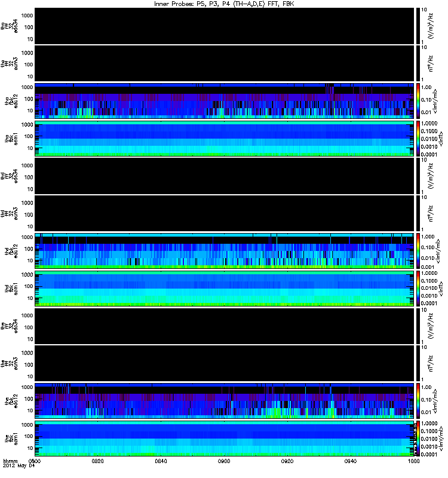Click the <|mV/m|> unit label of tha fbk edc12

click(435, 101)
